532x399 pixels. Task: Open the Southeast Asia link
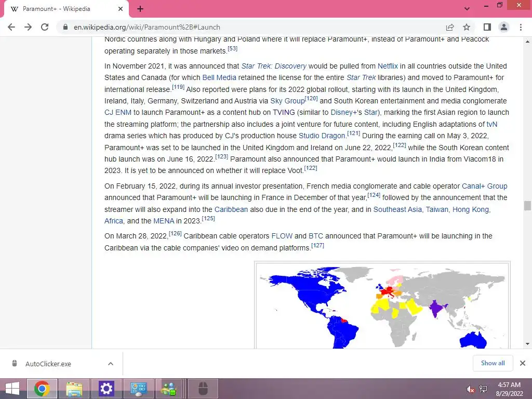tap(397, 210)
